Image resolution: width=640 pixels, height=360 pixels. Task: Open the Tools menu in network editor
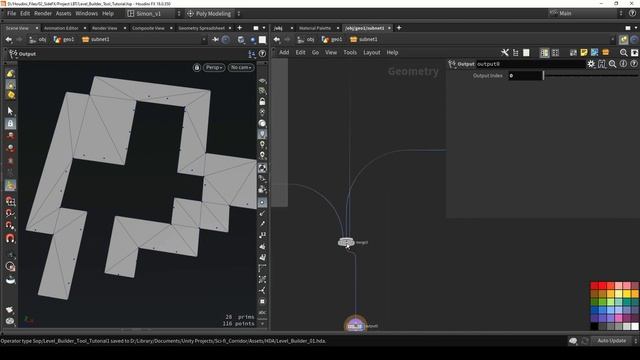(350, 53)
